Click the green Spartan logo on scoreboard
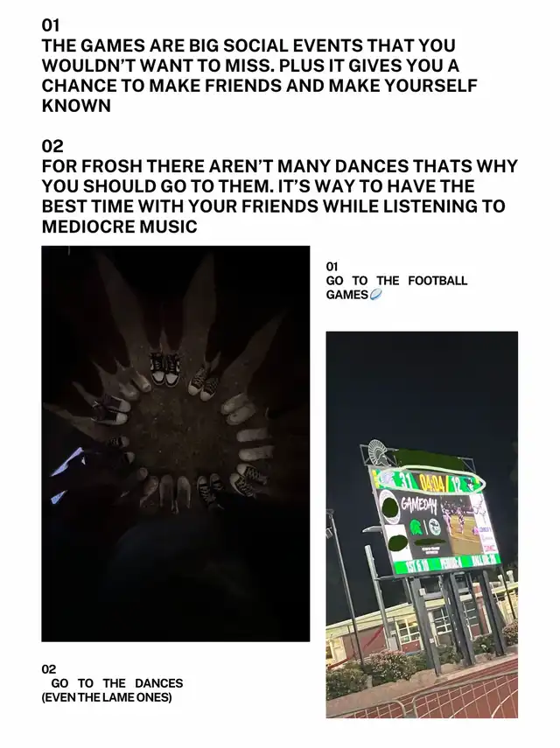This screenshot has height=748, width=560. 416,528
